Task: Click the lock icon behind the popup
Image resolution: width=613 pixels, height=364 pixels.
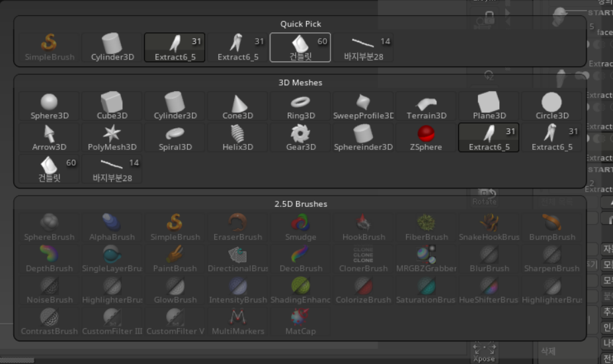Action: (x=489, y=18)
